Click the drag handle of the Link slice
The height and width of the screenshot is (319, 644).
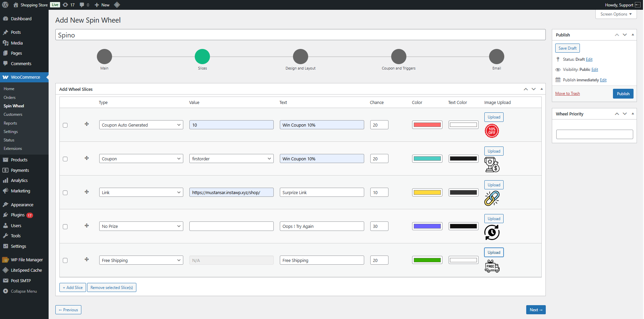click(x=87, y=192)
